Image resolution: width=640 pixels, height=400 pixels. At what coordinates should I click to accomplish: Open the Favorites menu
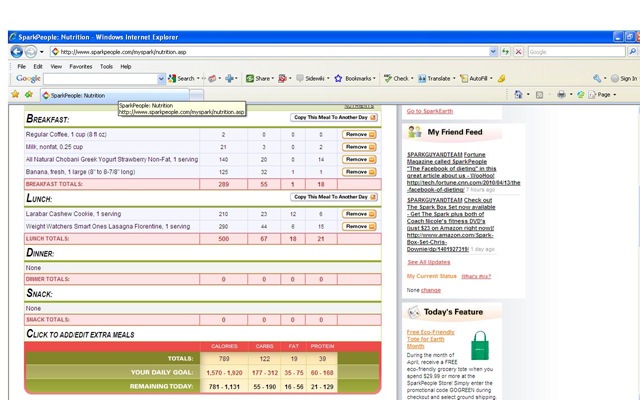point(80,67)
